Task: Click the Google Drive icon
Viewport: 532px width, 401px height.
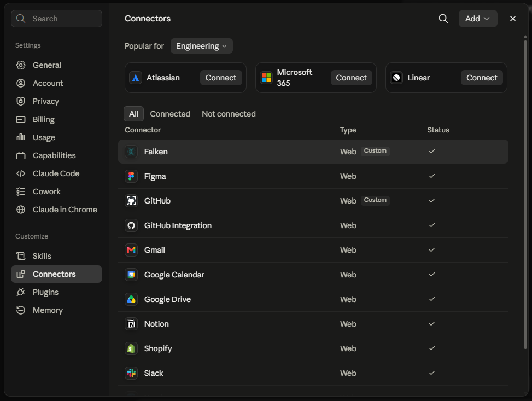Action: pyautogui.click(x=131, y=299)
